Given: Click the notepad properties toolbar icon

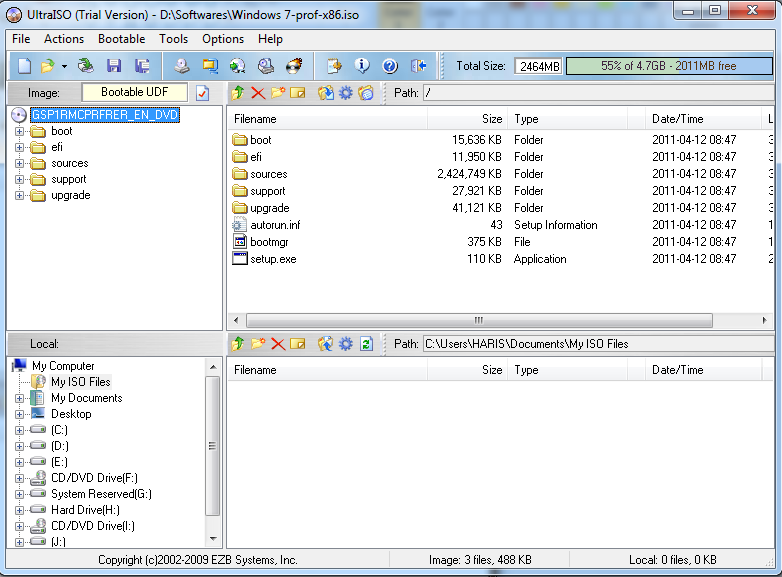Looking at the screenshot, I should [334, 65].
